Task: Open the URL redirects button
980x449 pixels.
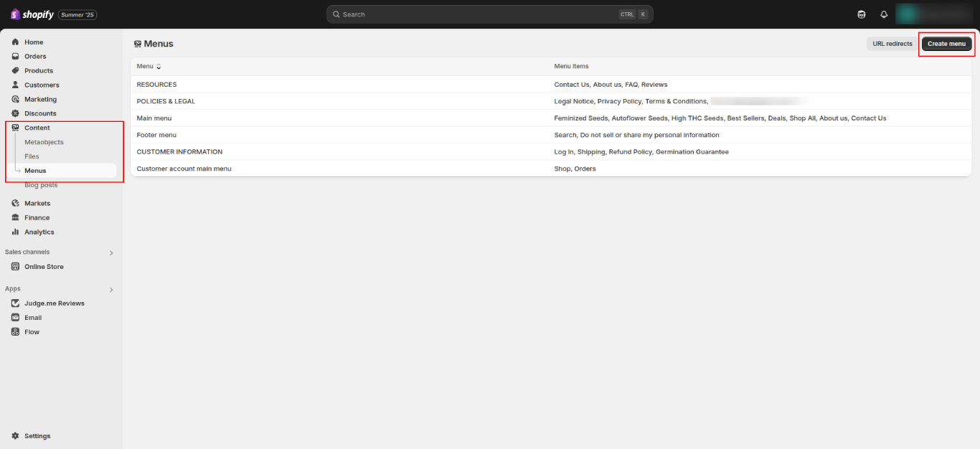Action: click(x=892, y=44)
